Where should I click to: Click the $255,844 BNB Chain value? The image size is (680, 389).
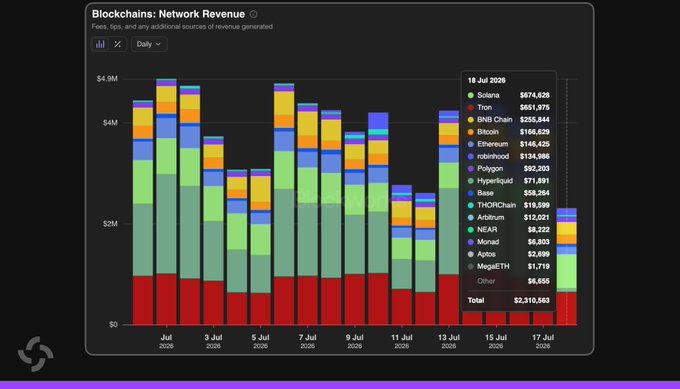tap(535, 119)
